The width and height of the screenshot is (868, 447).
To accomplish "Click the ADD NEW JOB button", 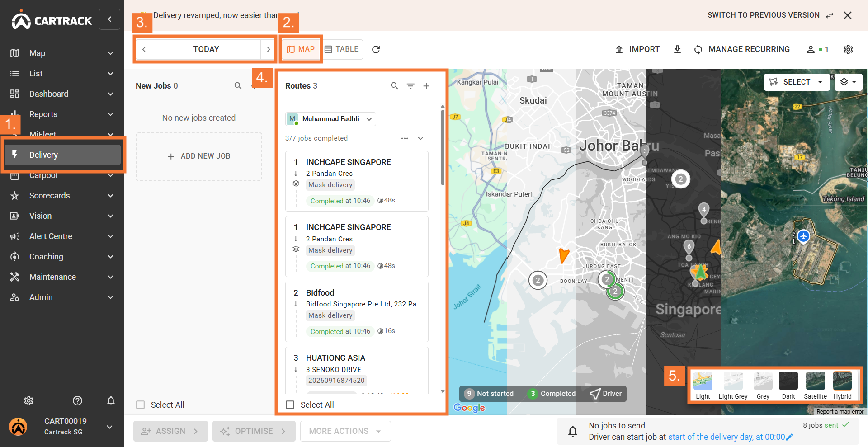I will coord(199,156).
